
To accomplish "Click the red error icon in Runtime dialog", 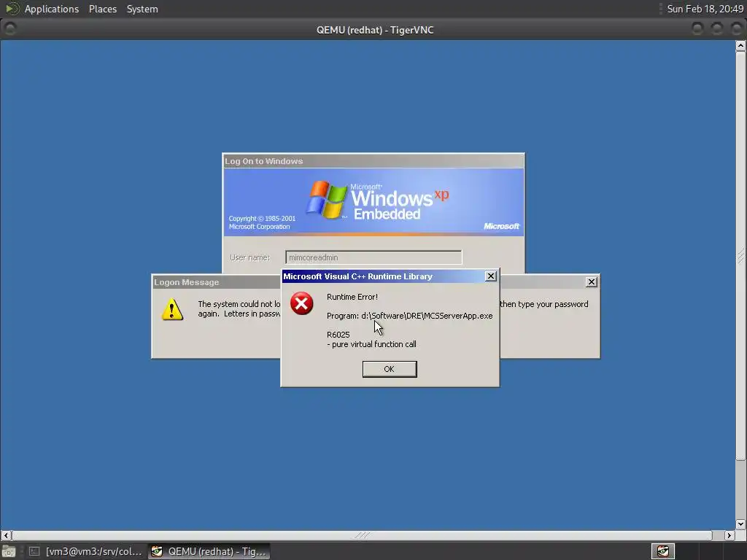I will [301, 303].
